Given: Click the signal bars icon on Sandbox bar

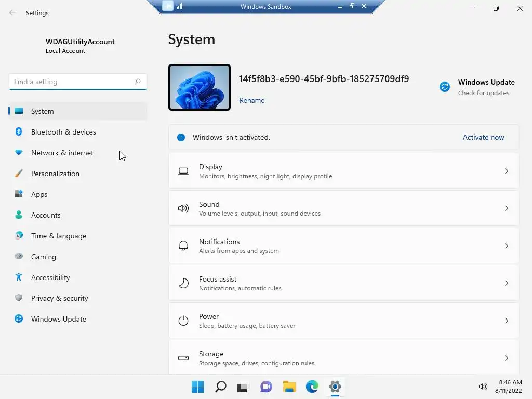Looking at the screenshot, I should 179,6.
